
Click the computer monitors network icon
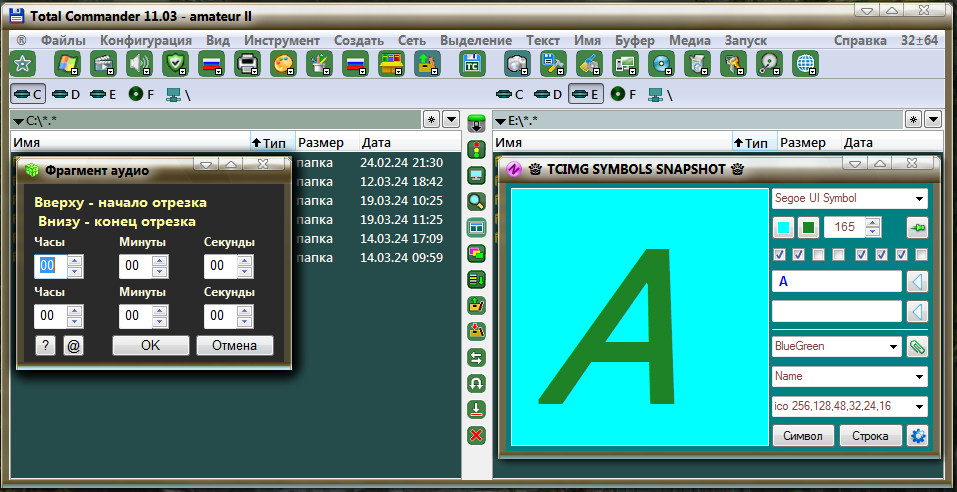click(625, 64)
